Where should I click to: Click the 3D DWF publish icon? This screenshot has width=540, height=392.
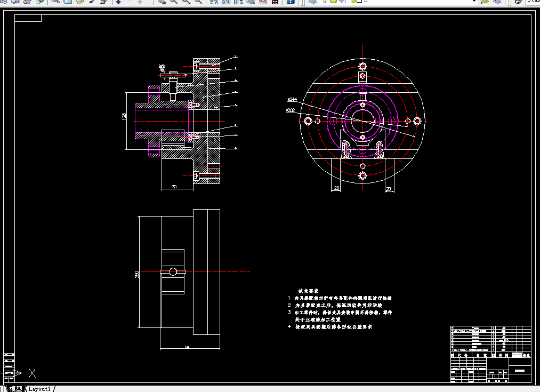pyautogui.click(x=39, y=2)
